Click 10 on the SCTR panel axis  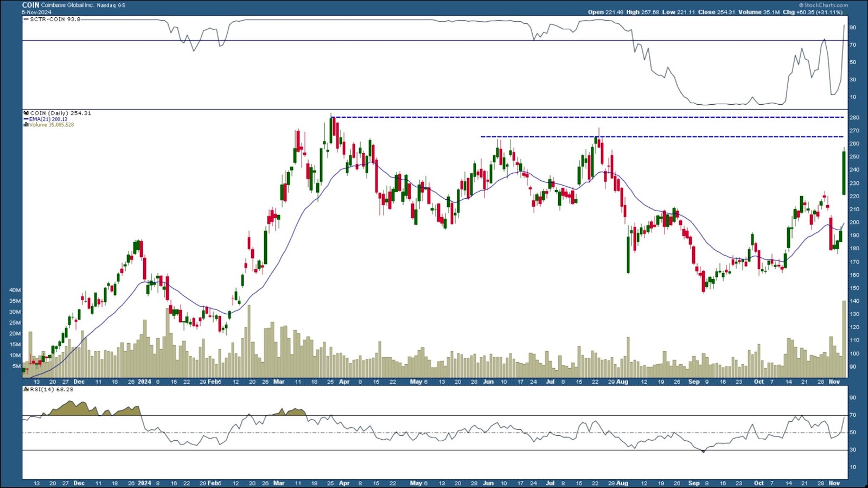853,97
